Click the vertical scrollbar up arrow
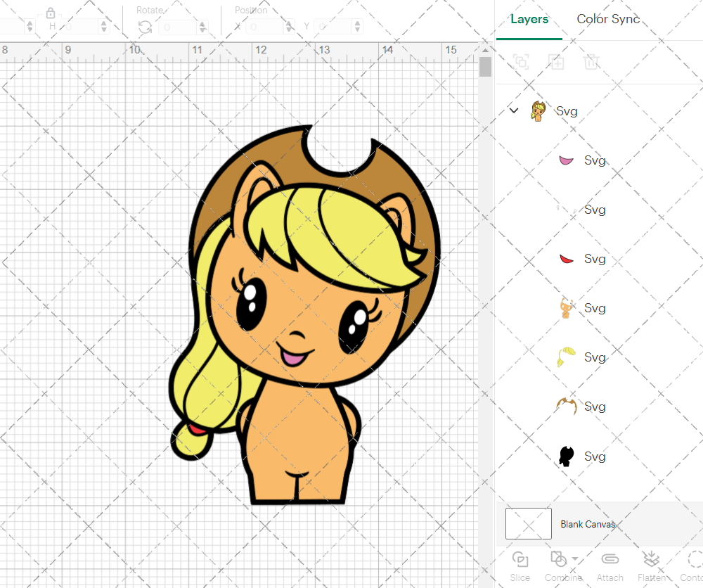 [485, 50]
